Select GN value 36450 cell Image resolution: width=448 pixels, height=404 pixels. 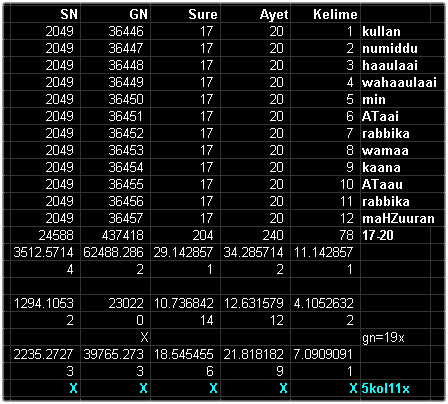coord(115,100)
